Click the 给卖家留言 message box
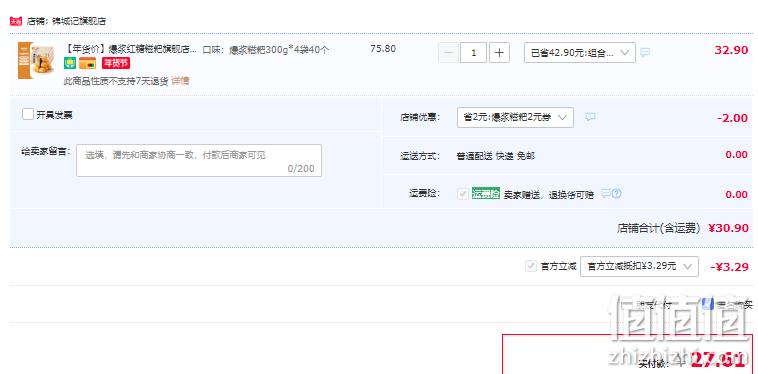The width and height of the screenshot is (758, 374). (x=199, y=160)
